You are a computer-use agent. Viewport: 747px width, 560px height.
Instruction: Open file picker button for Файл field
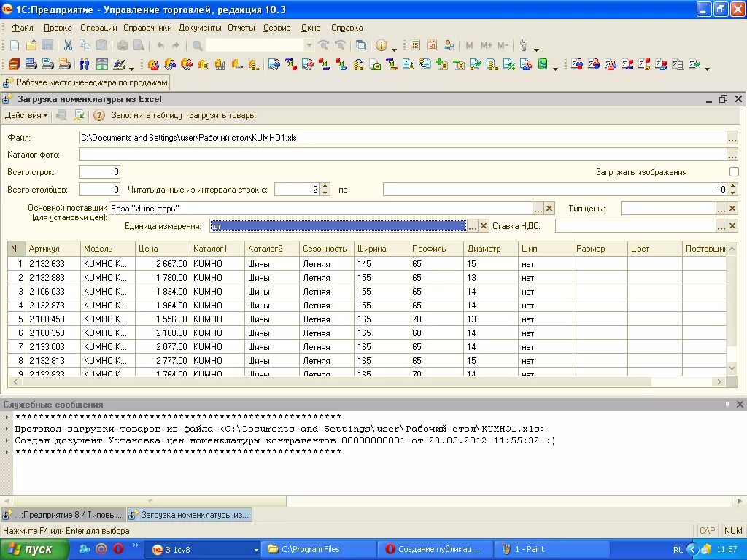click(732, 138)
